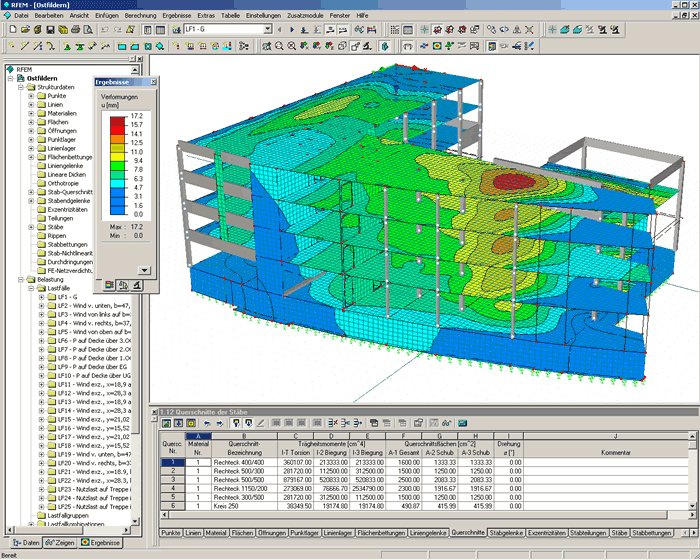
Task: Click the new line tool icon
Action: coord(25,46)
